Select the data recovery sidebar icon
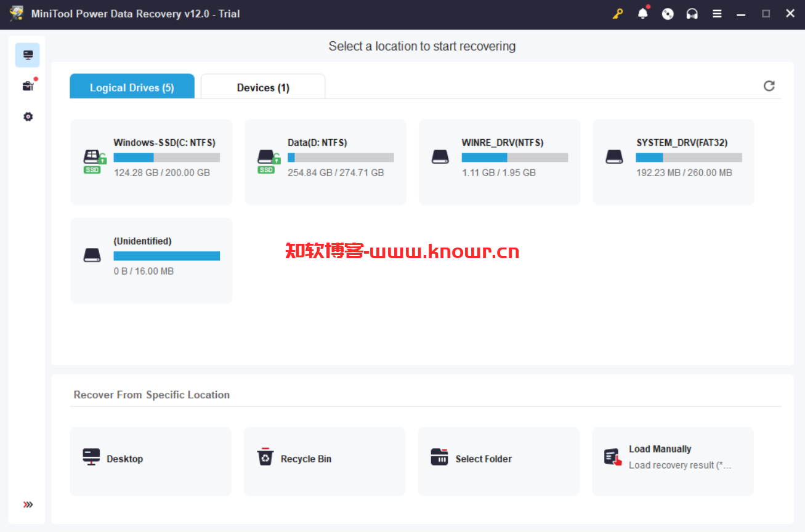 point(28,55)
